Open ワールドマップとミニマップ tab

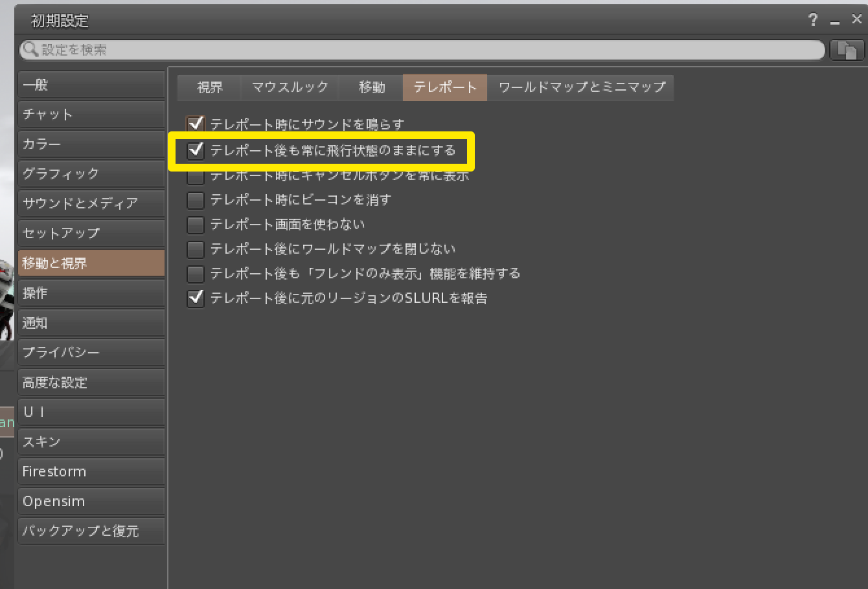(x=581, y=87)
